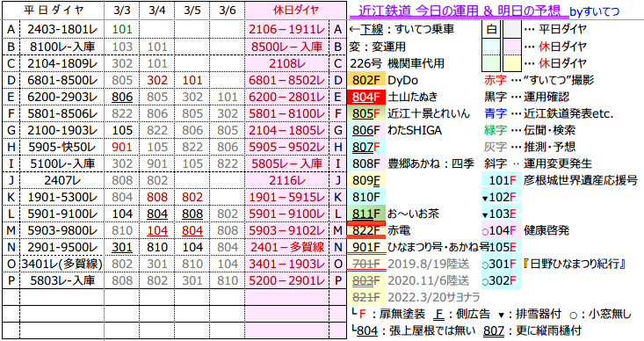The image size is (644, 341).
Task: Select the 5100レ-入庫 cell
Action: point(62,163)
